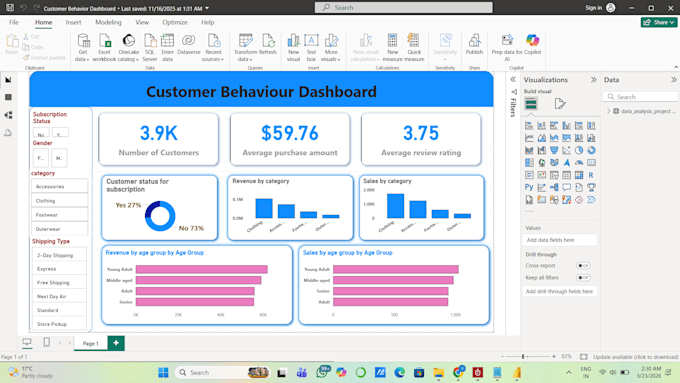Switch to Report view in left sidebar
Viewport: 680px width, 383px height.
8,80
